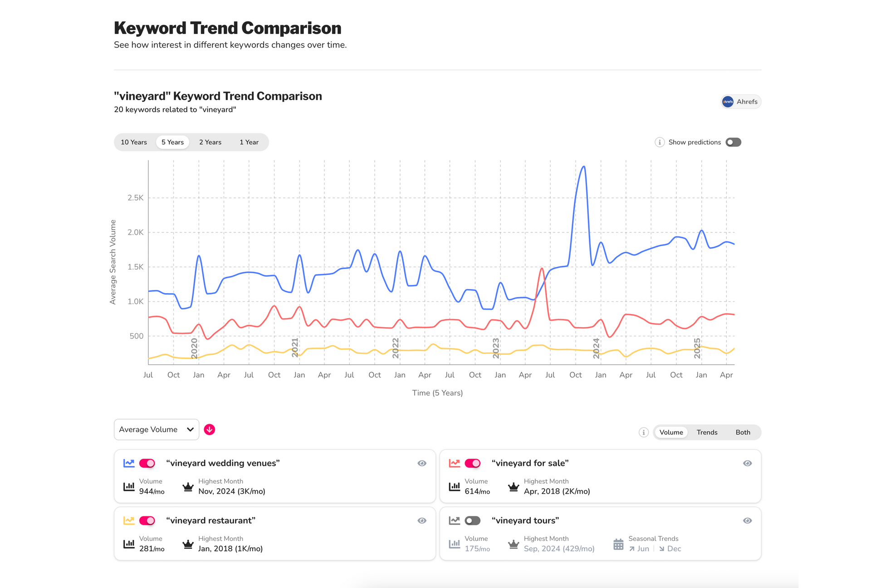Click the Both display option
The width and height of the screenshot is (871, 588).
point(743,432)
